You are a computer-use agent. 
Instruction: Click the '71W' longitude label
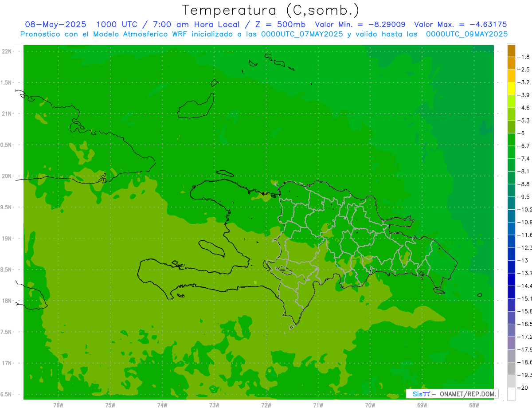(x=318, y=405)
